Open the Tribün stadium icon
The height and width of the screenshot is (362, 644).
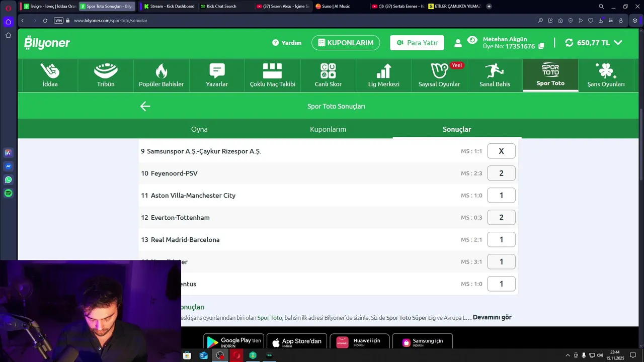click(106, 71)
